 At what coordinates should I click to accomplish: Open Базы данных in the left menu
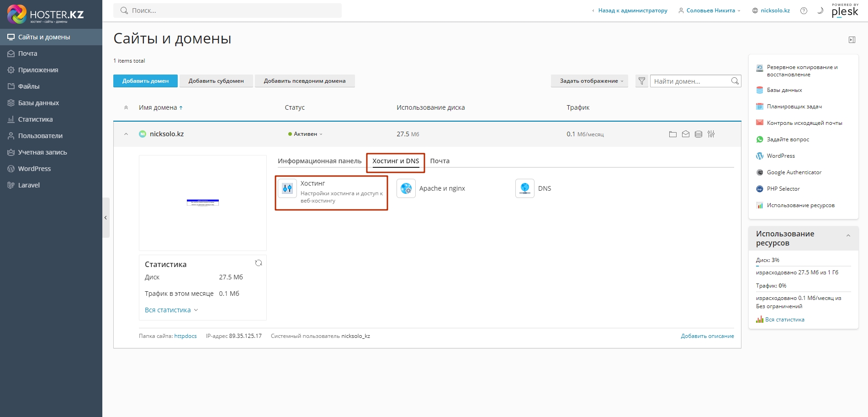tap(38, 103)
